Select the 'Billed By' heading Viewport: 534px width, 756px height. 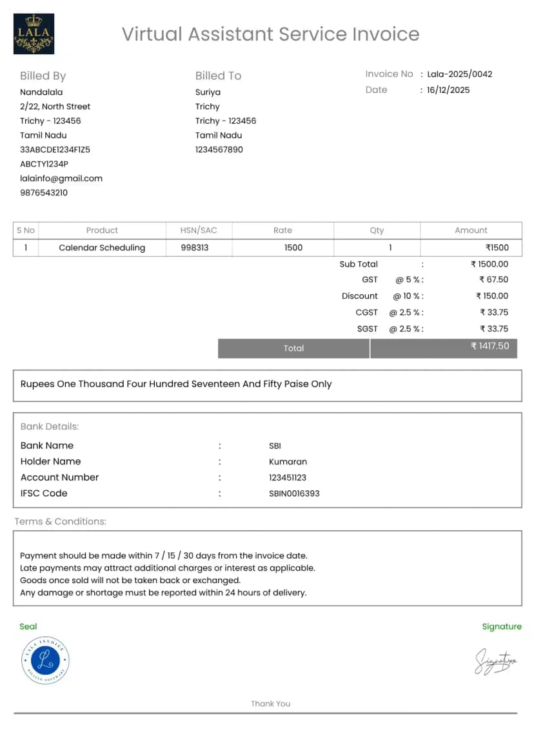[43, 75]
